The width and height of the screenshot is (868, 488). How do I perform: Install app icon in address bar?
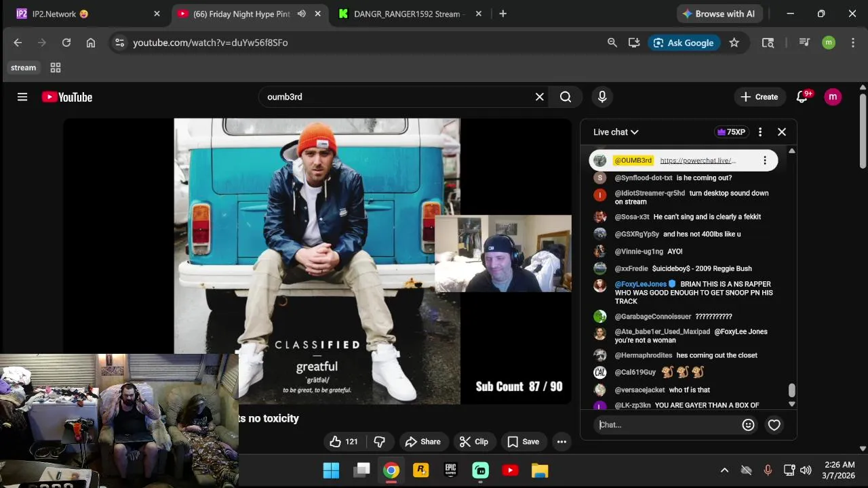[634, 43]
